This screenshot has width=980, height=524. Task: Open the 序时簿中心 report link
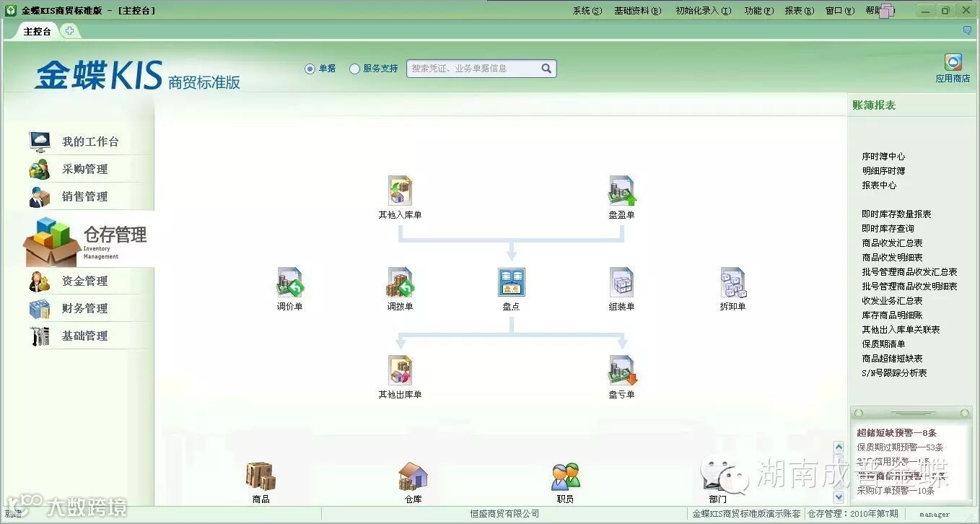pos(883,157)
